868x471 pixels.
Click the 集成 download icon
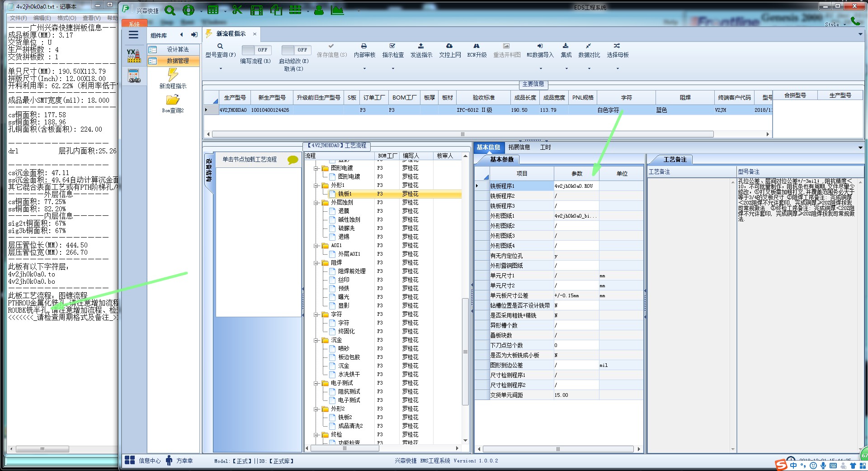point(566,46)
